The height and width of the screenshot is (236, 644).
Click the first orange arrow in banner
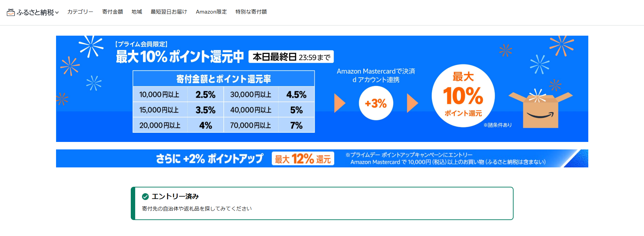(340, 103)
